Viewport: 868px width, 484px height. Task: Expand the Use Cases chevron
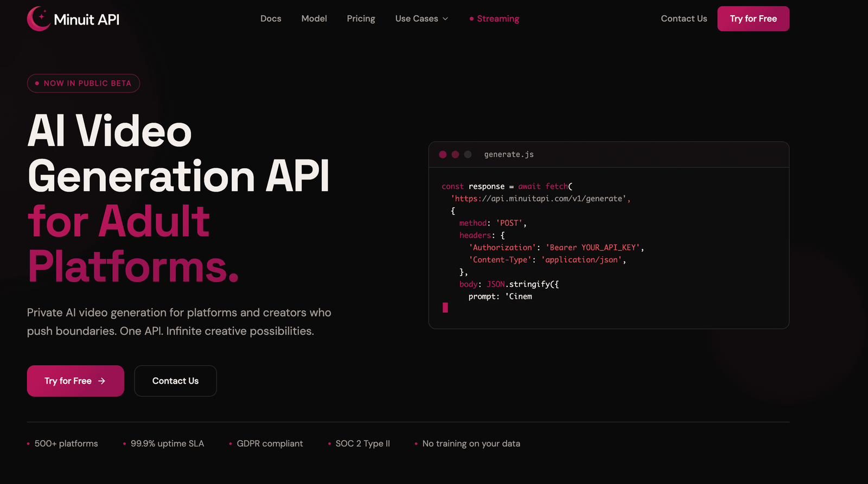[445, 19]
